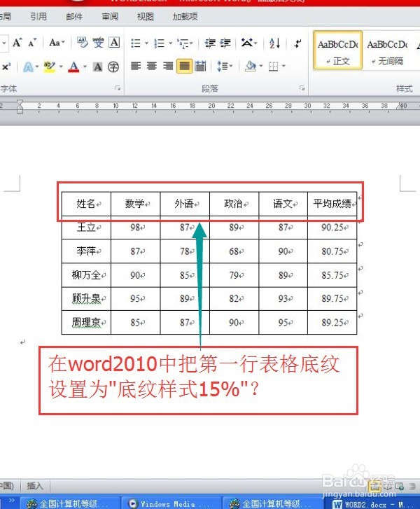
Task: Increase paragraph indent
Action: (225, 43)
